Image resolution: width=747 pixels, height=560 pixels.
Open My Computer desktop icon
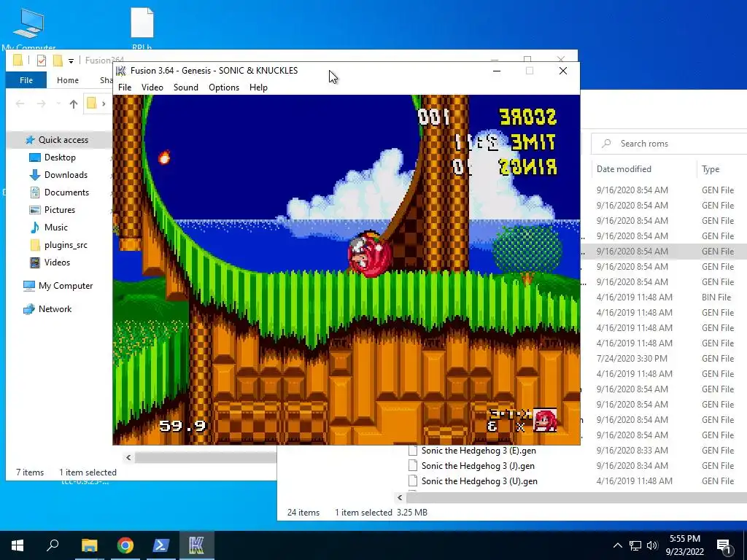[28, 28]
